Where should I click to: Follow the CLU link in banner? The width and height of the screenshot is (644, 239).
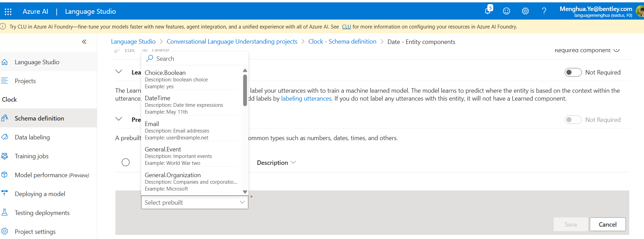coord(346,26)
